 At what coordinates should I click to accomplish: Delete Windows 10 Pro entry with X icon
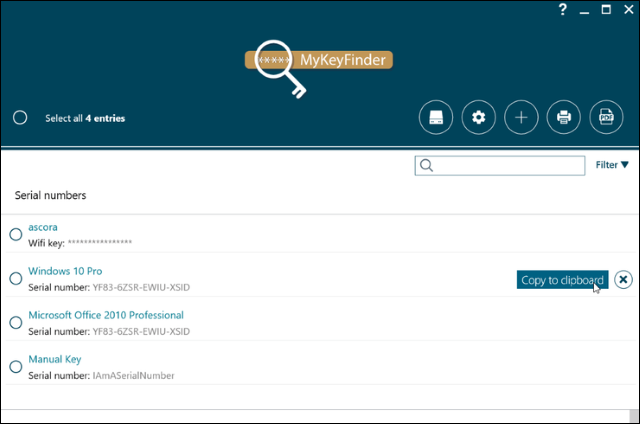pos(623,280)
